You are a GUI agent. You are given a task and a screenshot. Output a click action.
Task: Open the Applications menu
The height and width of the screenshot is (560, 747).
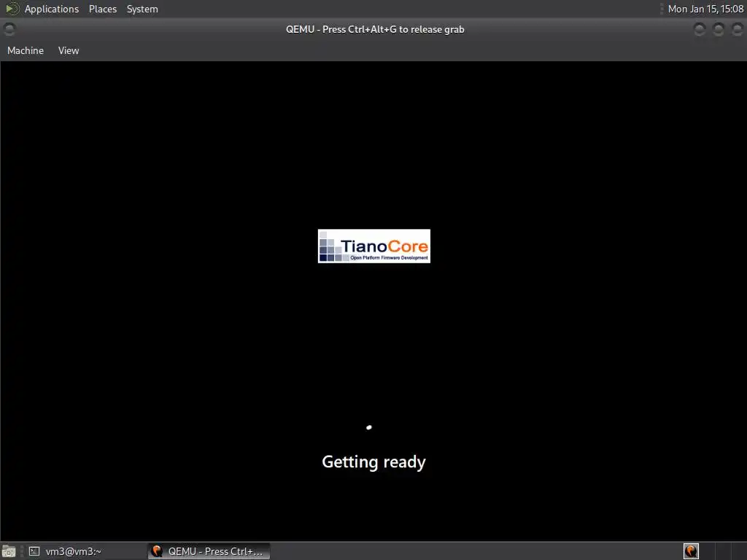point(52,9)
